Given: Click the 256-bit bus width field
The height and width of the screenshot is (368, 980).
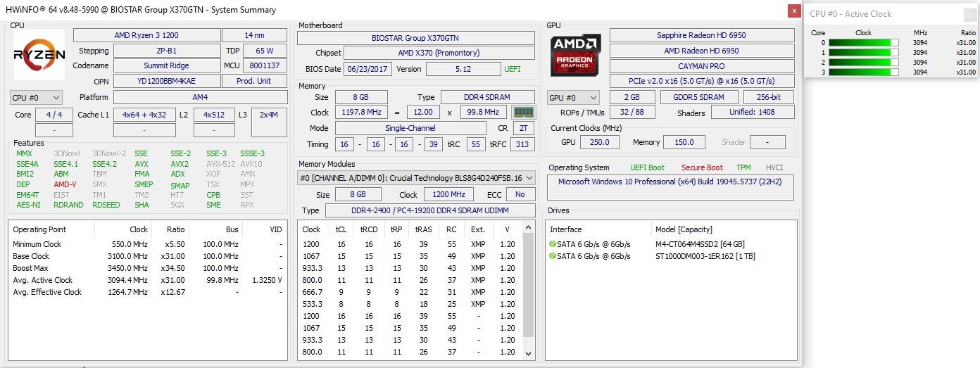Looking at the screenshot, I should click(x=769, y=97).
